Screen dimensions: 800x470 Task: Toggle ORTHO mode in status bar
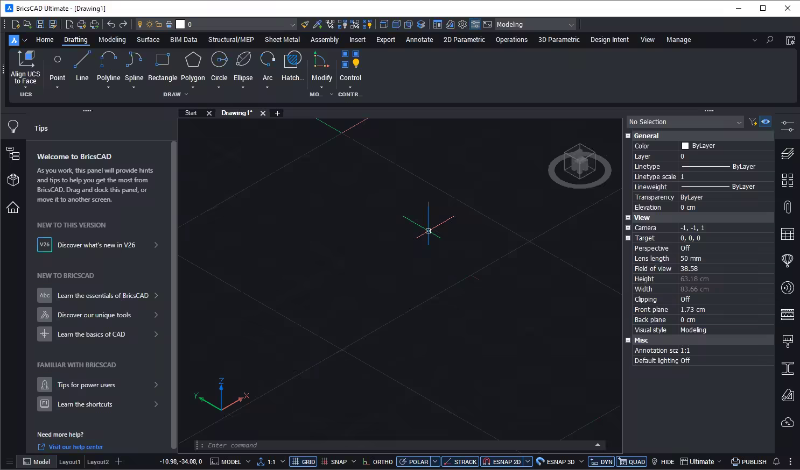coord(379,462)
